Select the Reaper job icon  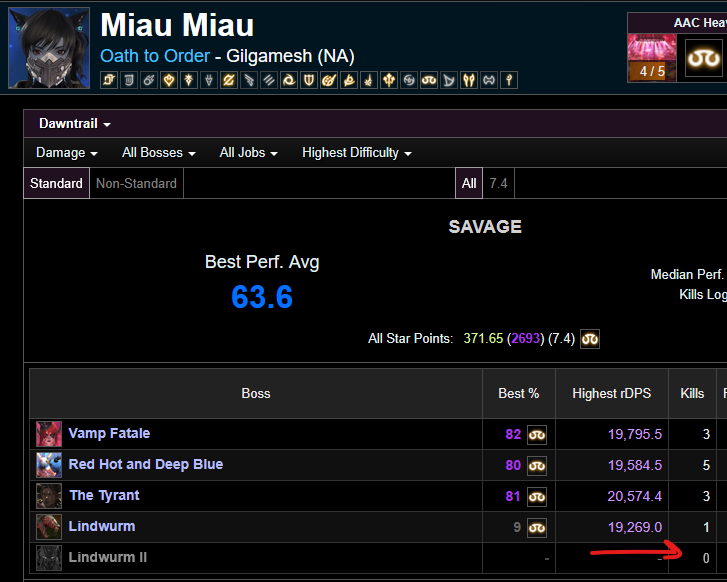[x=349, y=80]
